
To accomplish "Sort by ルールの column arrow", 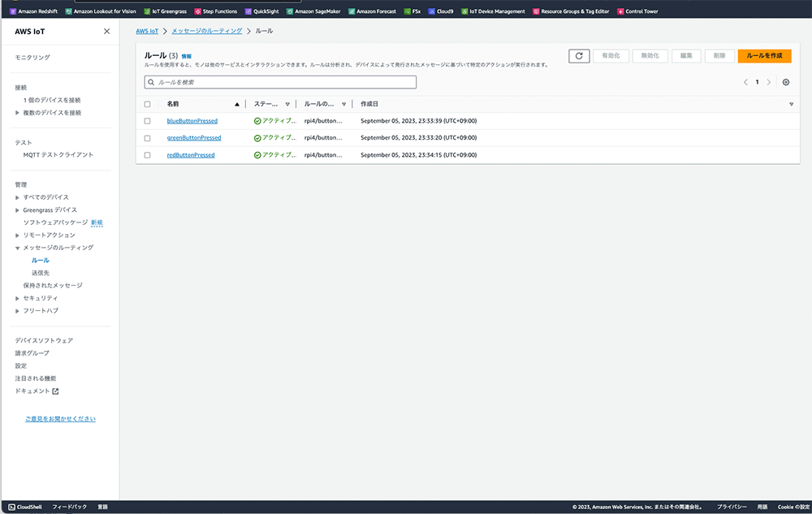I will point(343,105).
